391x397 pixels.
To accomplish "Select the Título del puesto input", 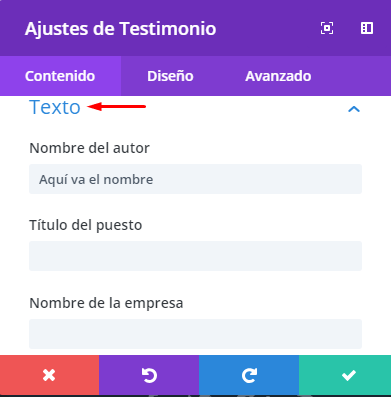I will 195,256.
